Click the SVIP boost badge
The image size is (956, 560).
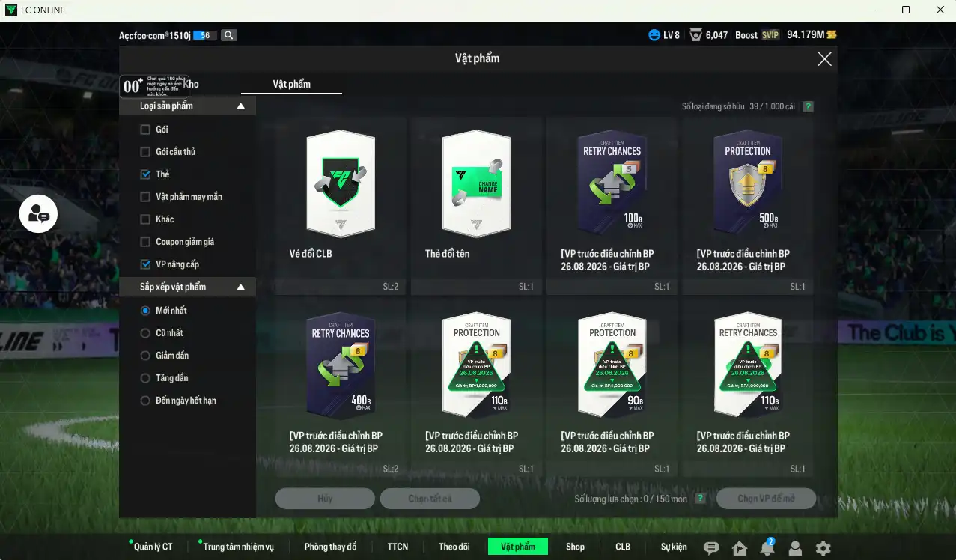[x=770, y=35]
